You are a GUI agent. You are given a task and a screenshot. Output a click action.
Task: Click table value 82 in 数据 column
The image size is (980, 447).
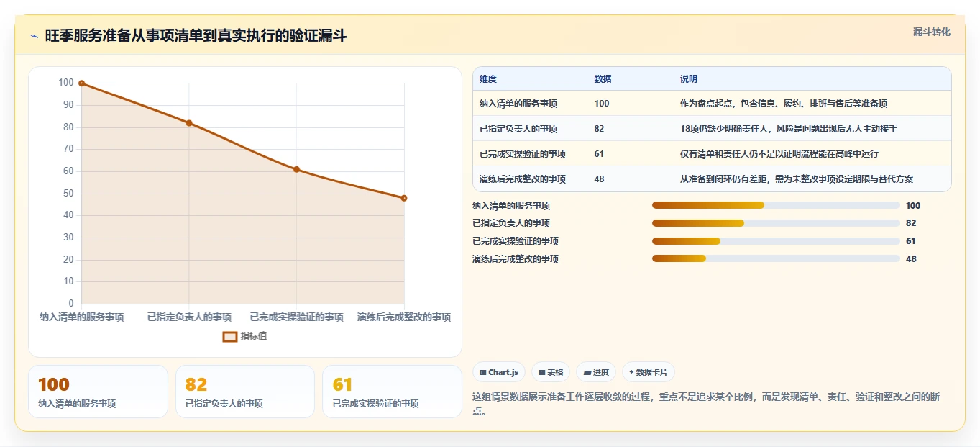click(600, 129)
